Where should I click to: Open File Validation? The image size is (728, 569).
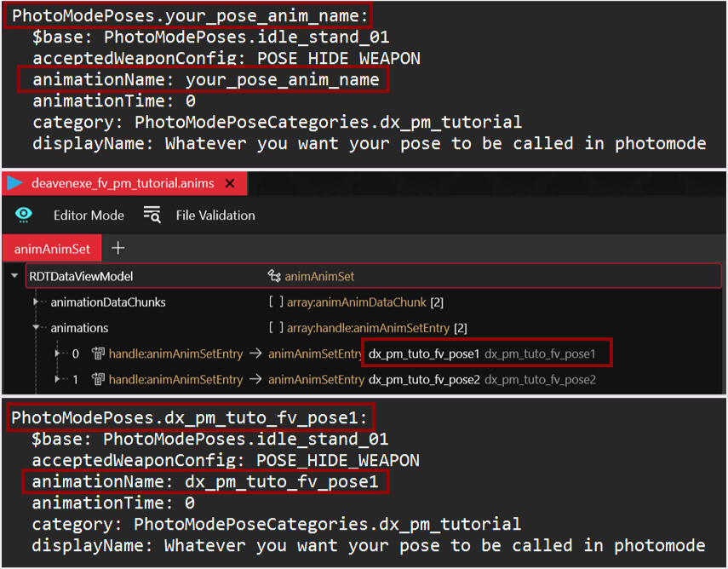(x=215, y=216)
